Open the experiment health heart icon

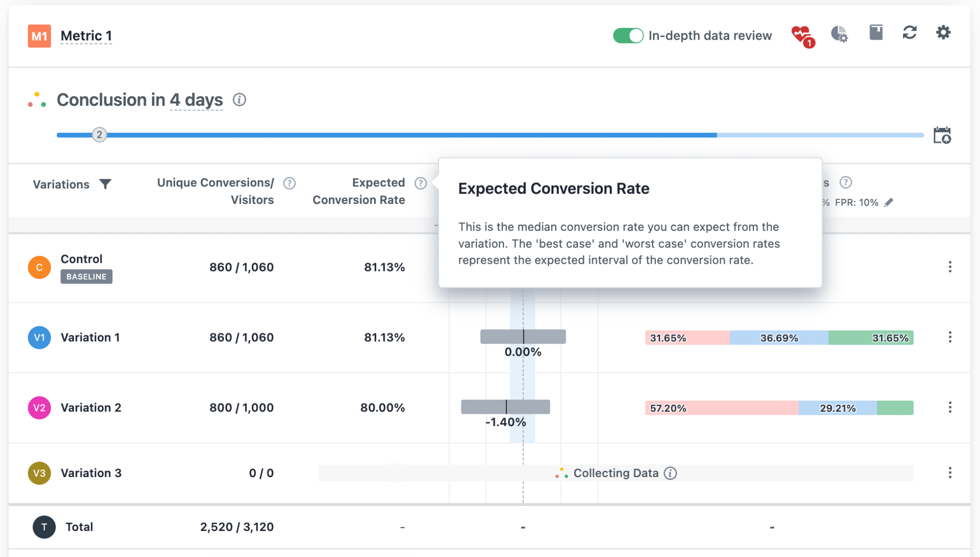803,36
